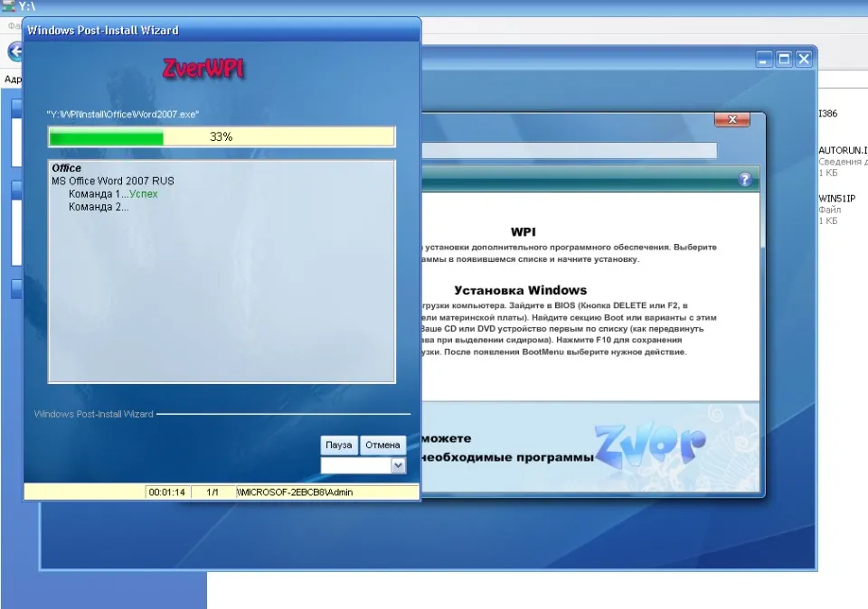Viewport: 868px width, 609px height.
Task: Select the AUTORUN file in Explorer
Action: 843,151
